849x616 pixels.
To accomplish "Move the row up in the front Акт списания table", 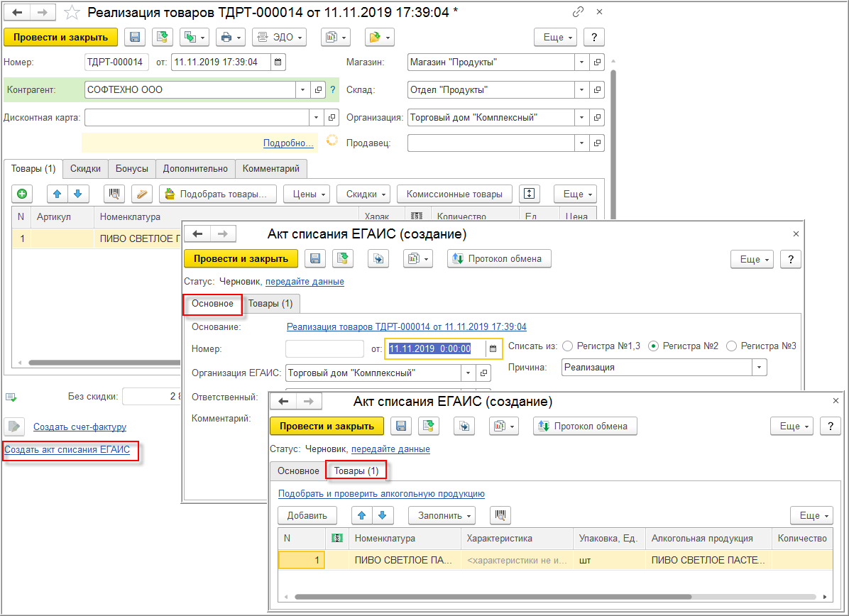I will (x=362, y=515).
